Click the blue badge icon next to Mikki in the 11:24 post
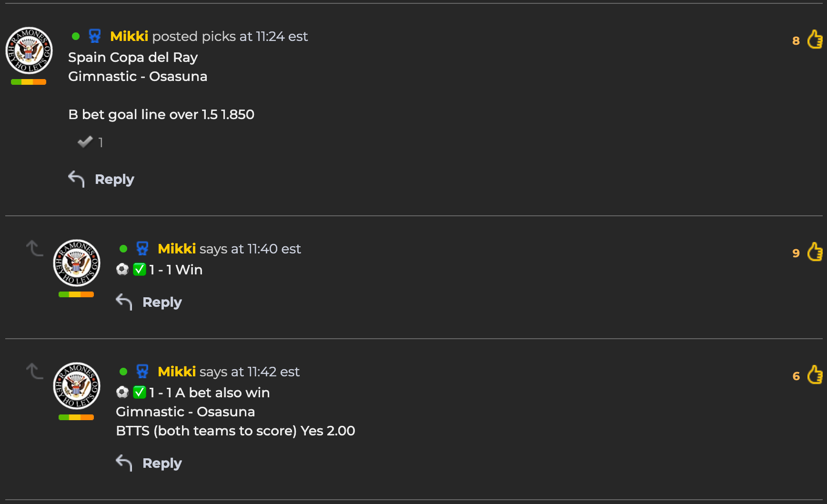This screenshot has width=827, height=504. (95, 36)
